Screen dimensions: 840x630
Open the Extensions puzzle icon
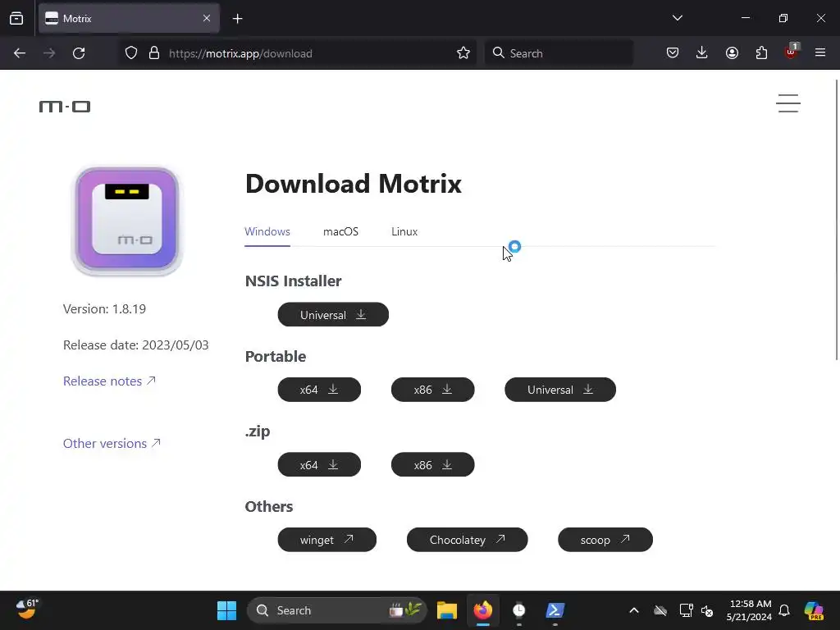tap(761, 53)
